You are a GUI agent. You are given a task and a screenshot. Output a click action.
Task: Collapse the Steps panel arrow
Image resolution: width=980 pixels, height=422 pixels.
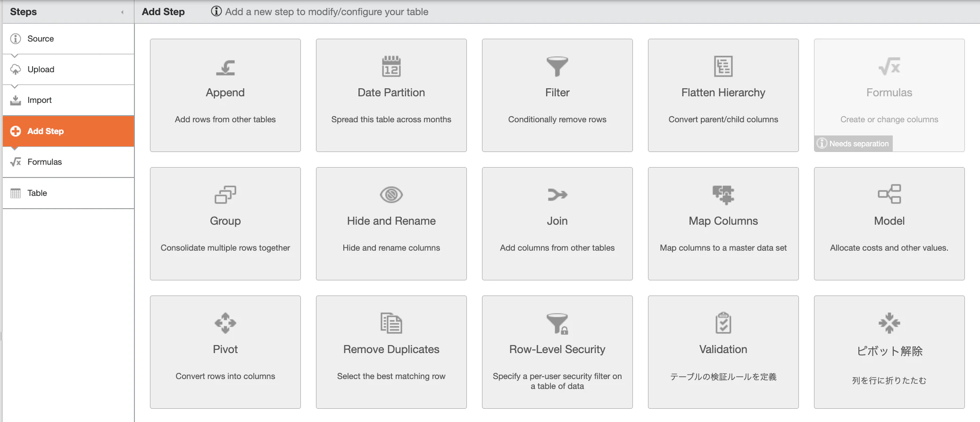[x=122, y=12]
